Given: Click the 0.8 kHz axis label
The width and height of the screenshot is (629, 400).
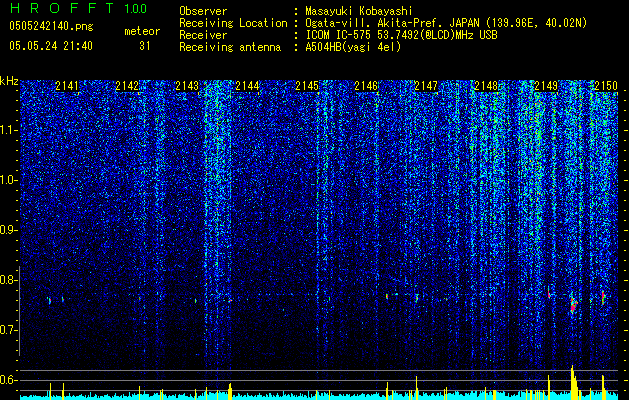Looking at the screenshot, I should [x=8, y=280].
